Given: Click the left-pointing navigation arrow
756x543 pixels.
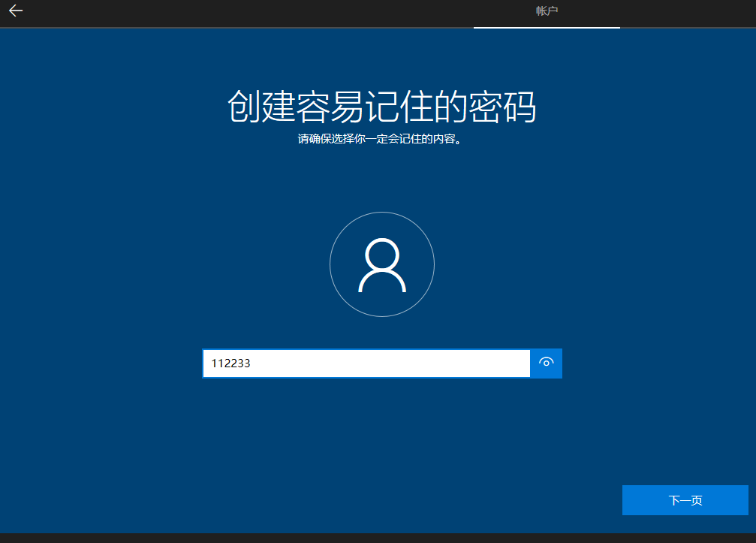Looking at the screenshot, I should point(15,11).
